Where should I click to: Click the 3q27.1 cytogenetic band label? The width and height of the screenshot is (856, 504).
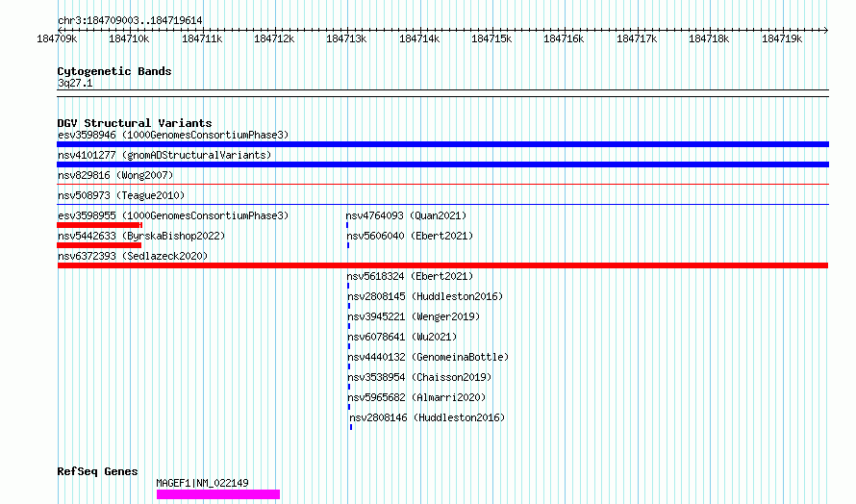(x=75, y=83)
